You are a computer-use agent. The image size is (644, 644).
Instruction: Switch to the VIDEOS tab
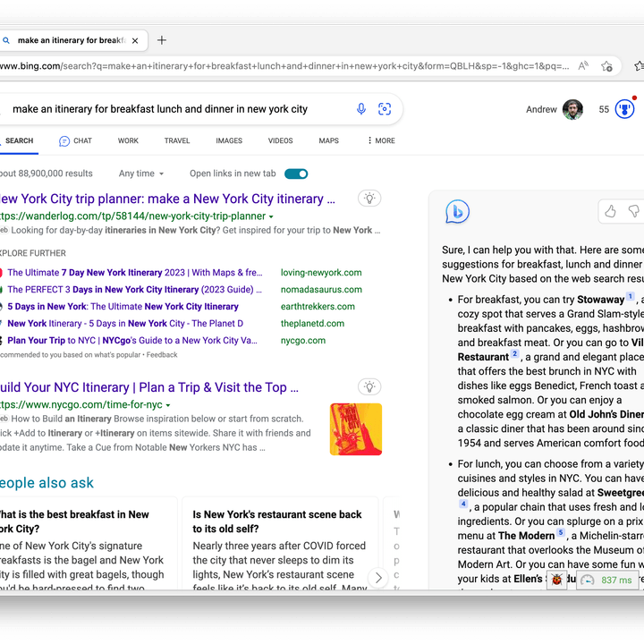pos(281,141)
